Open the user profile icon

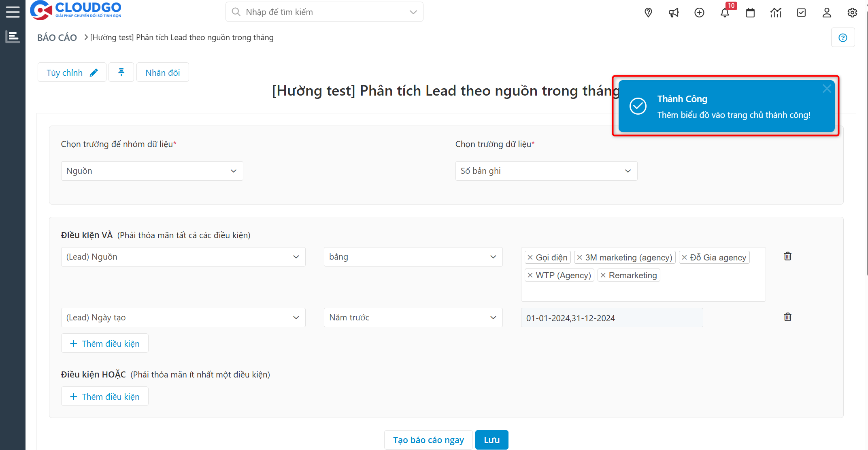coord(827,13)
